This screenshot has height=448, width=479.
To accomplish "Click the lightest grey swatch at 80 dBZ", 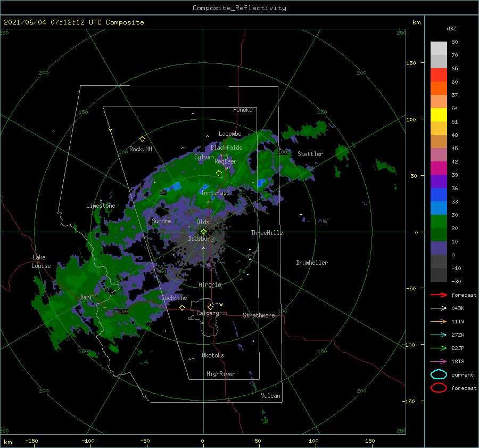I will click(439, 48).
